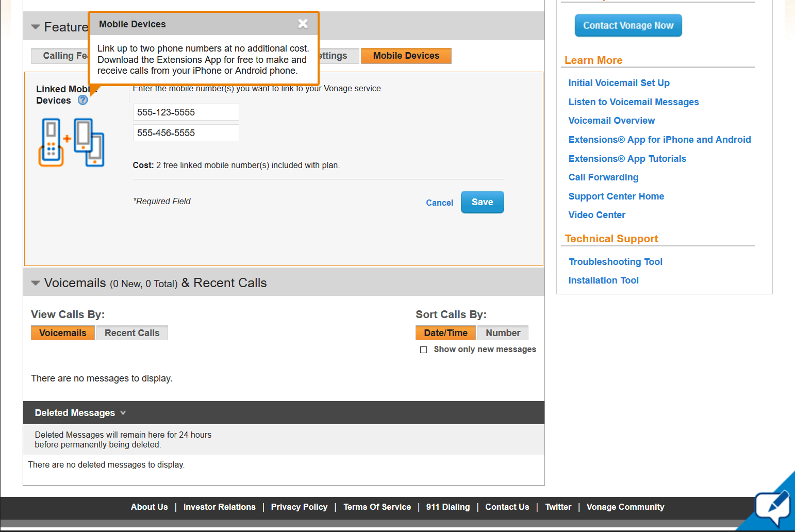
Task: Expand the Deleted Messages chevron
Action: pyautogui.click(x=123, y=413)
